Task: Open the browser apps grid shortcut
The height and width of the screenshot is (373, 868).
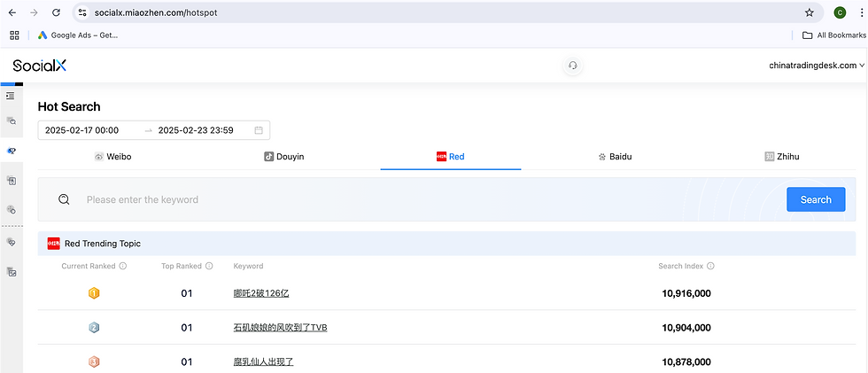Action: pos(14,35)
